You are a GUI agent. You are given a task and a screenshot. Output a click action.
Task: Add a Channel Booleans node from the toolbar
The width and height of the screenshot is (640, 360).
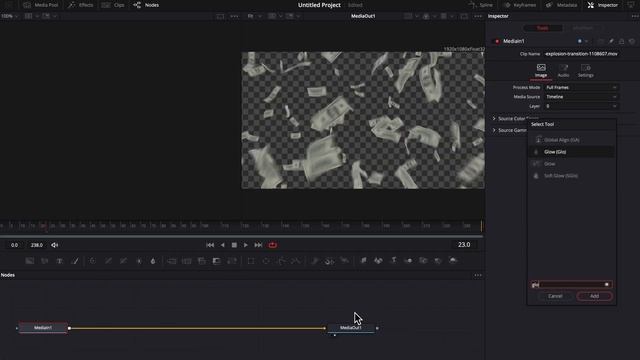pyautogui.click(x=187, y=261)
